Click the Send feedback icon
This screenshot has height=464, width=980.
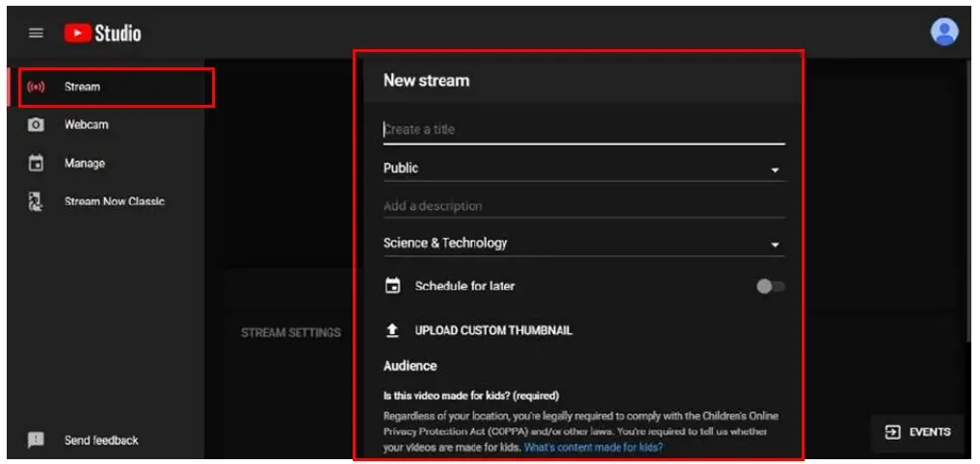[x=36, y=440]
